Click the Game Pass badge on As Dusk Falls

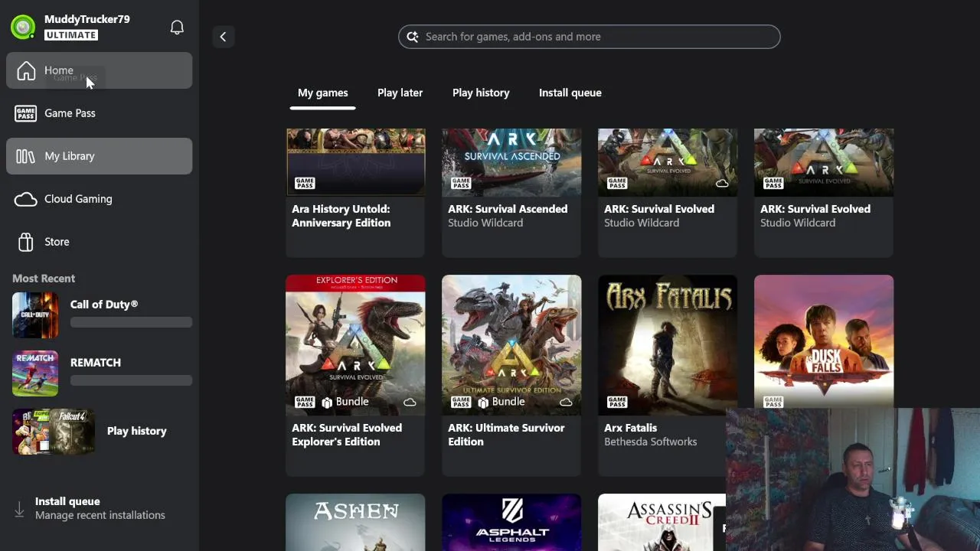pyautogui.click(x=773, y=402)
